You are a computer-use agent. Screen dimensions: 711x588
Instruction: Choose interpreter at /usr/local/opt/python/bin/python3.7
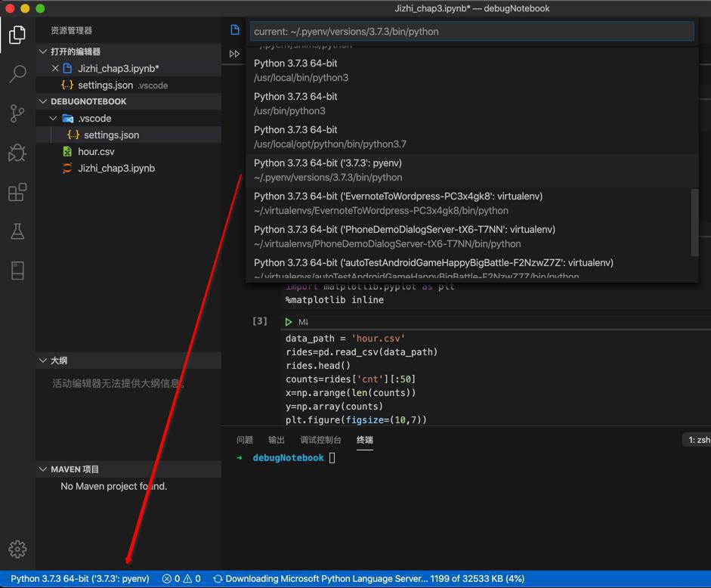coord(471,137)
